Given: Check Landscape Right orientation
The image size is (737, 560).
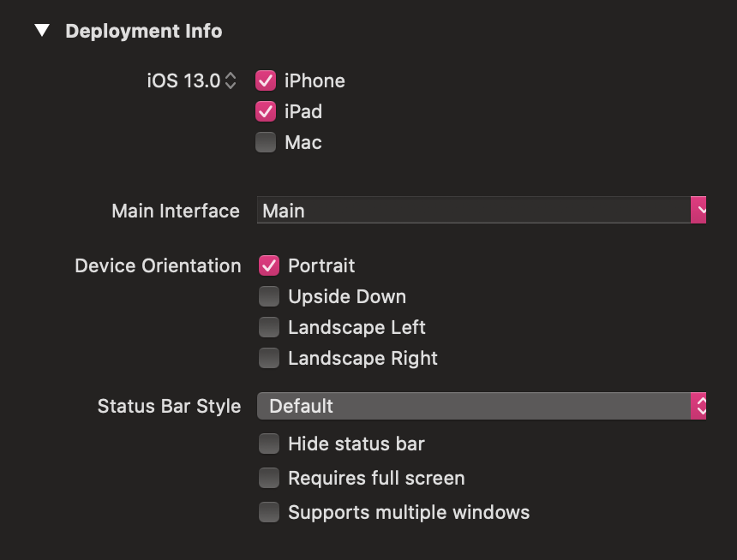Looking at the screenshot, I should [269, 359].
